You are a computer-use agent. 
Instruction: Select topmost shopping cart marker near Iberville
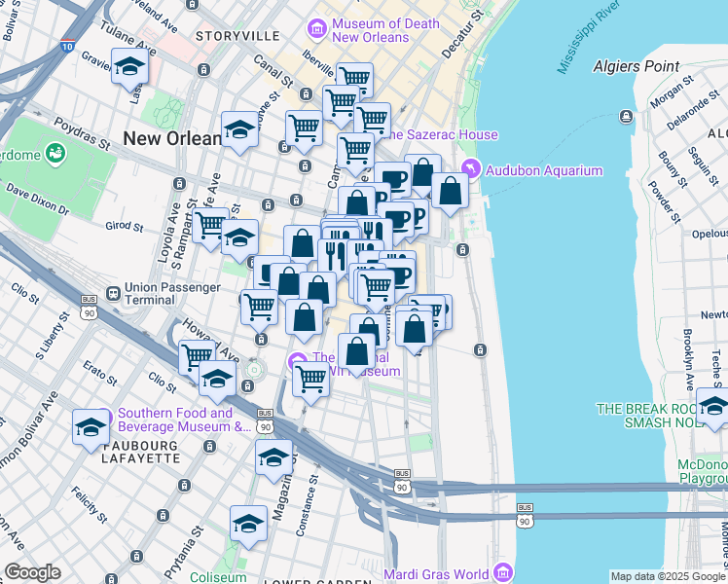pyautogui.click(x=354, y=79)
